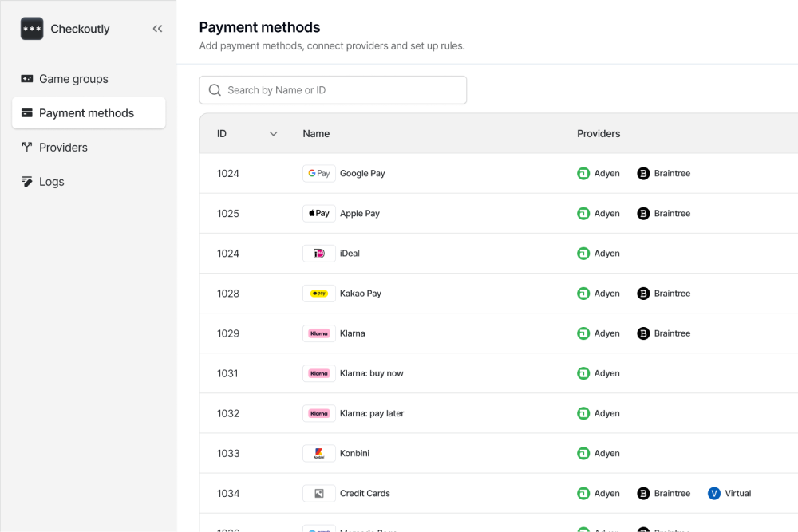This screenshot has height=532, width=798.
Task: Click the magnifying glass in the search bar
Action: [x=215, y=89]
